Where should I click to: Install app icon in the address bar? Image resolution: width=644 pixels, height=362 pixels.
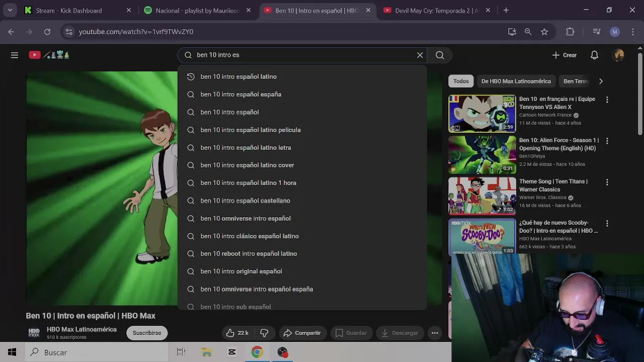pos(512,32)
